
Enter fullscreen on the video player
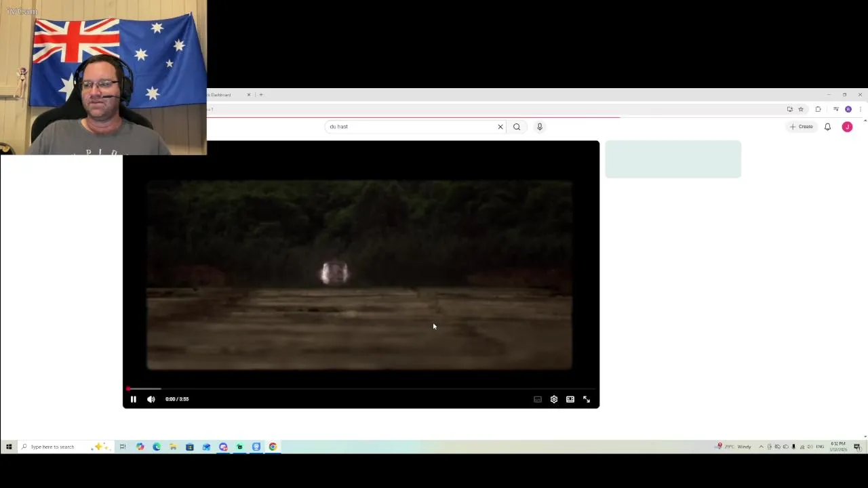tap(587, 399)
